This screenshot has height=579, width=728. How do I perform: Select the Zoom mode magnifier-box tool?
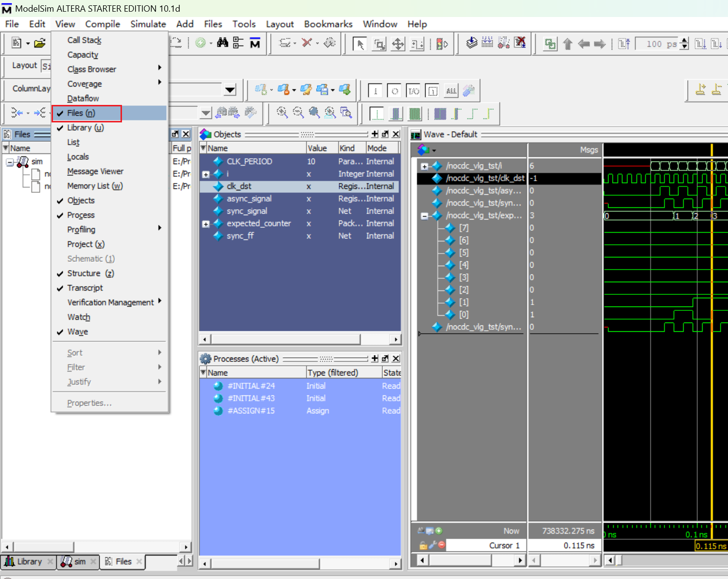(379, 44)
